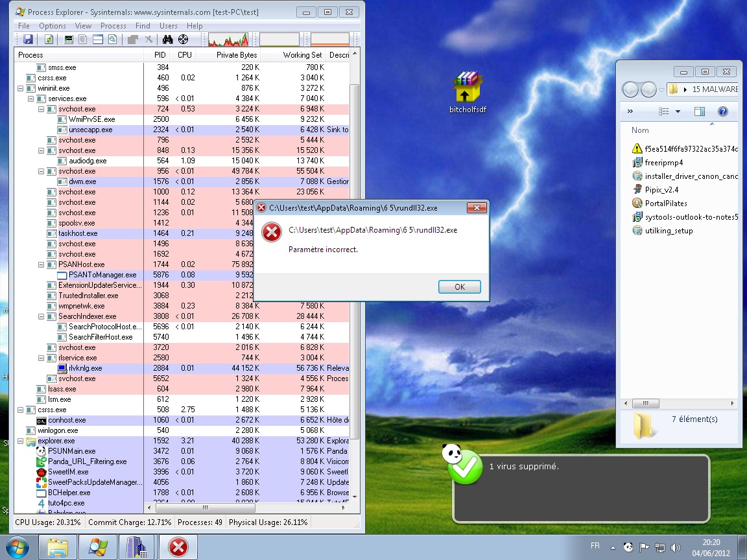This screenshot has height=560, width=747.
Task: Select the audiodg.exe process row
Action: tap(182, 161)
